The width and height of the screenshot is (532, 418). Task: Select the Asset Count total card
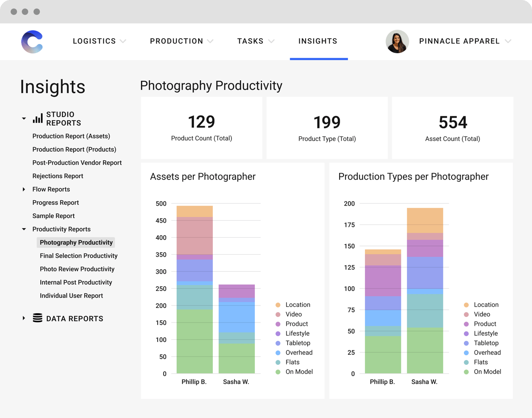coord(452,128)
